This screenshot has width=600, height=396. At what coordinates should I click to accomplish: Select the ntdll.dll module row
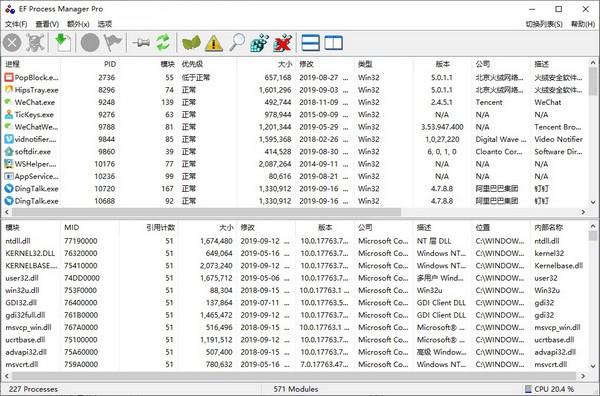295,241
